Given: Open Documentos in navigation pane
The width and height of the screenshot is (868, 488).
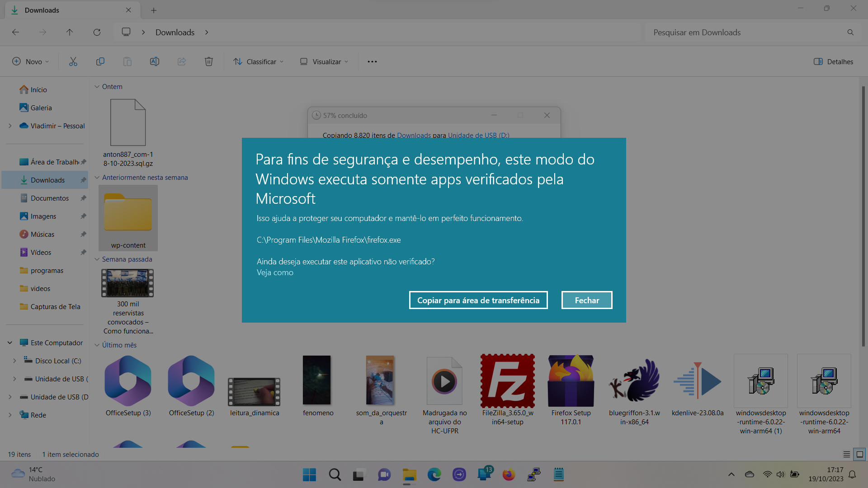Looking at the screenshot, I should (45, 198).
